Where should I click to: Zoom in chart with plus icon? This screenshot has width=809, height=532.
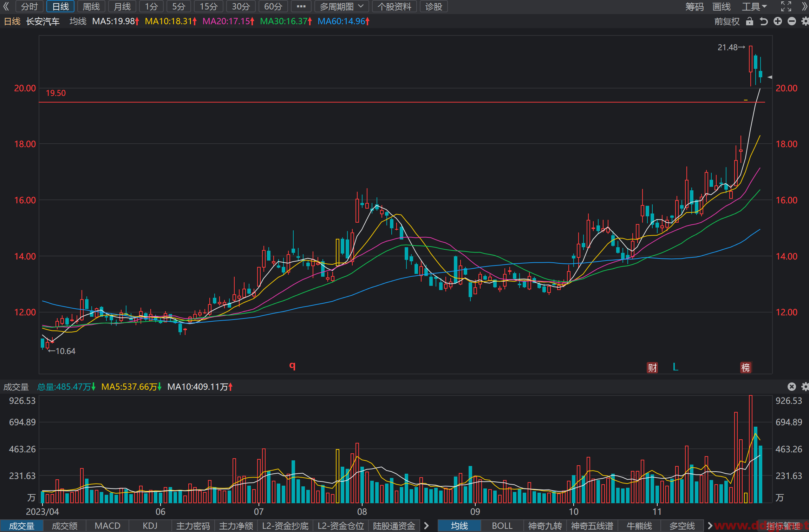tap(778, 21)
